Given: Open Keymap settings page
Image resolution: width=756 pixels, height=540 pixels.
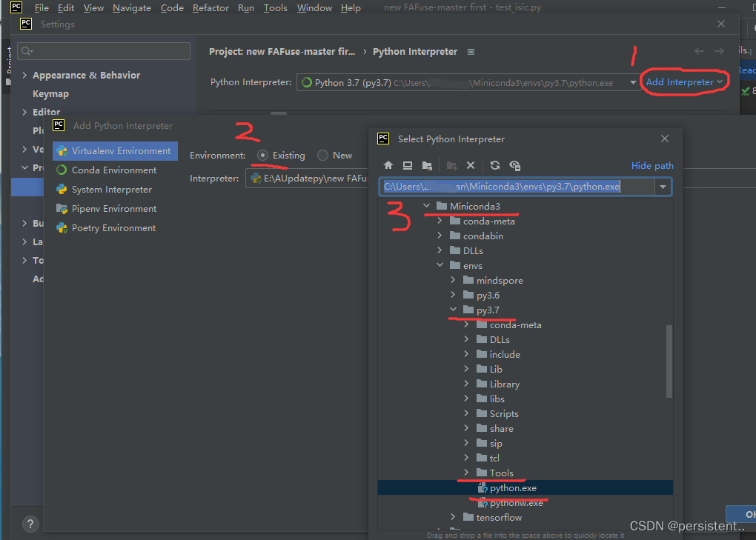Looking at the screenshot, I should [x=50, y=94].
